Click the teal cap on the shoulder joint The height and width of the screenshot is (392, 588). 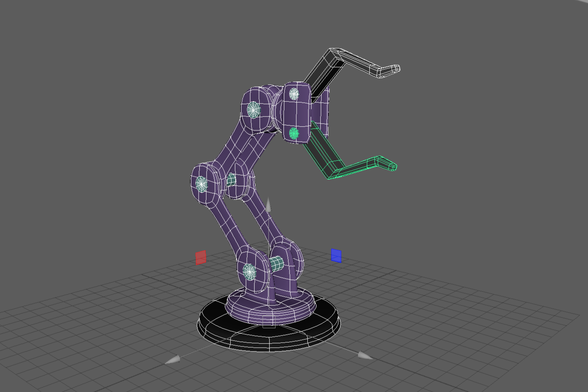click(x=253, y=110)
